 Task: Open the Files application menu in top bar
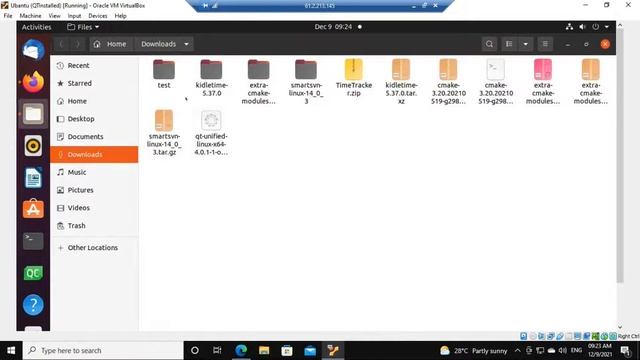[x=83, y=27]
